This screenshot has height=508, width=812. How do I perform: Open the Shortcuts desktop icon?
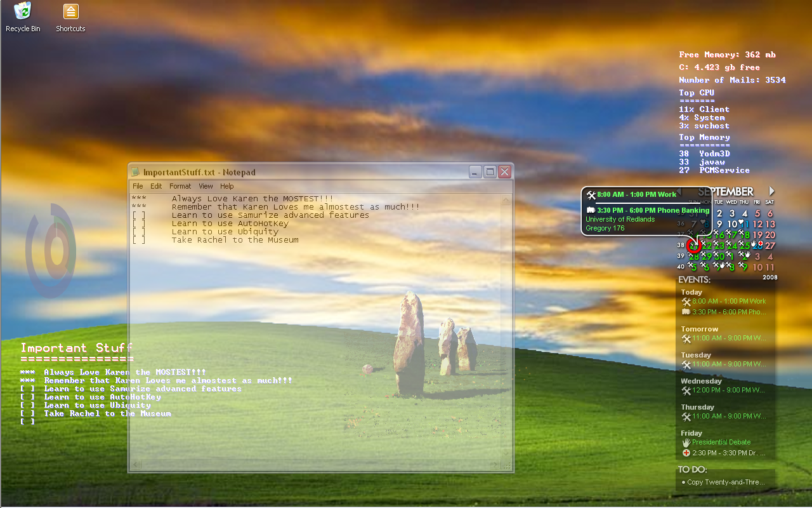[x=70, y=17]
